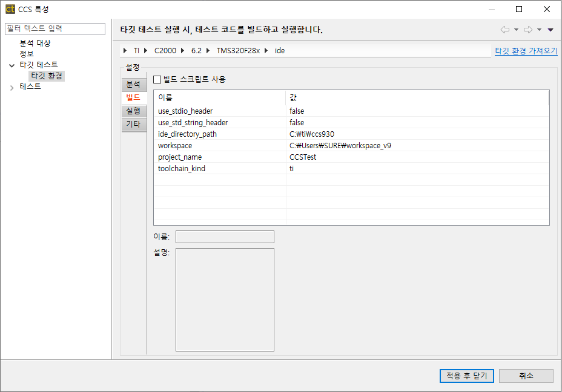Click the 값 column header

click(x=417, y=97)
